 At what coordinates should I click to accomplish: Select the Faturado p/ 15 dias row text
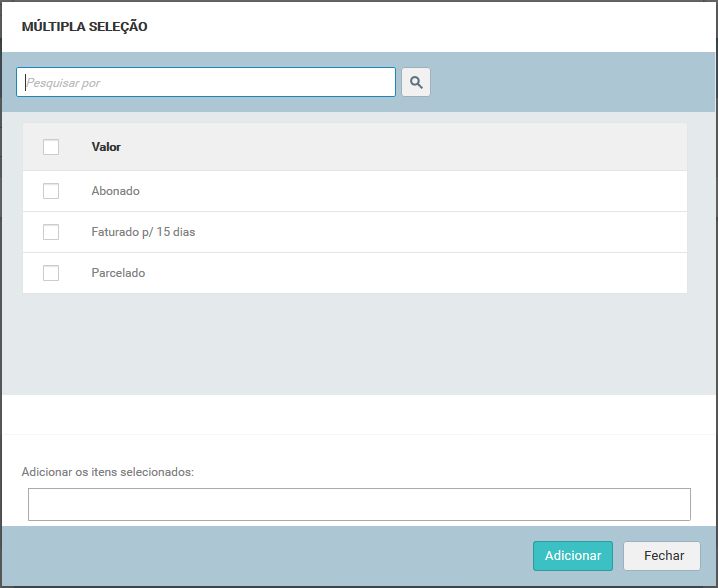coord(143,232)
